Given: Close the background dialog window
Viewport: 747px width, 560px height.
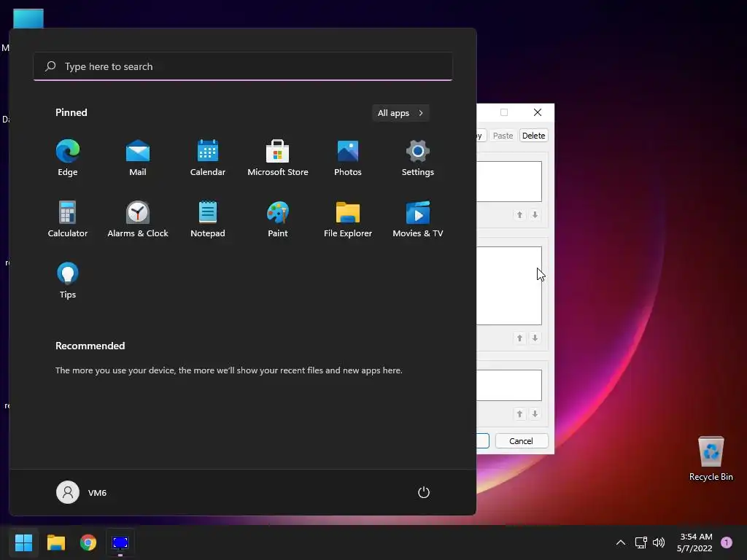Looking at the screenshot, I should (538, 112).
